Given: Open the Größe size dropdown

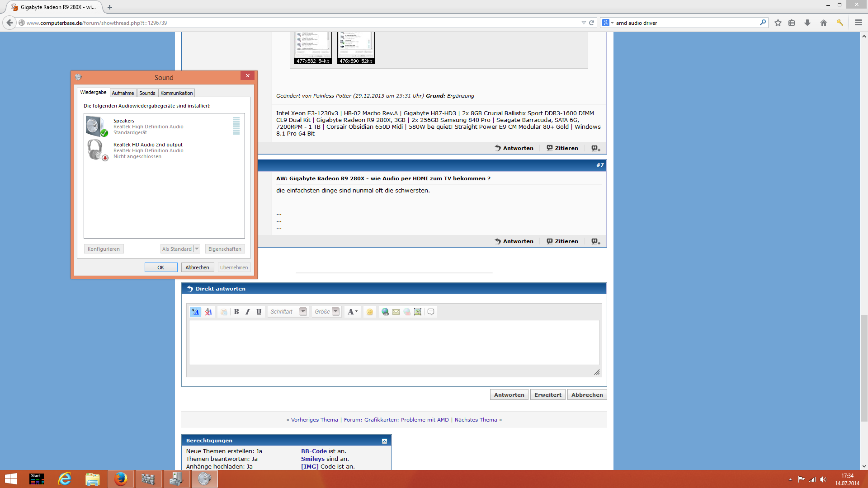Looking at the screenshot, I should pyautogui.click(x=335, y=312).
